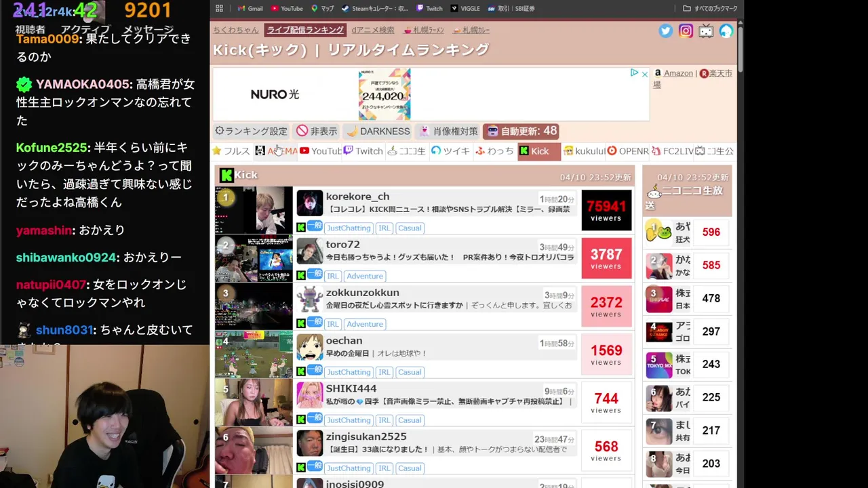Screen dimensions: 868x488
Task: Open the VIGGLE bookmark
Action: tap(465, 9)
